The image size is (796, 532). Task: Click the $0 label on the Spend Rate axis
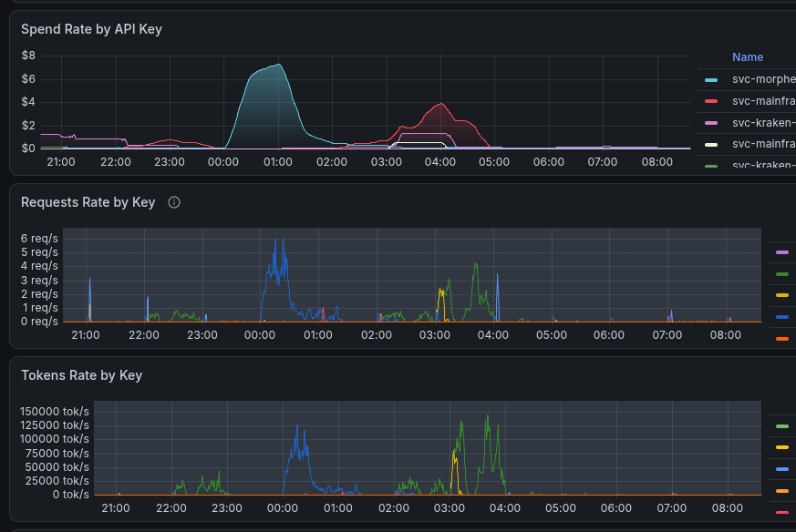28,148
